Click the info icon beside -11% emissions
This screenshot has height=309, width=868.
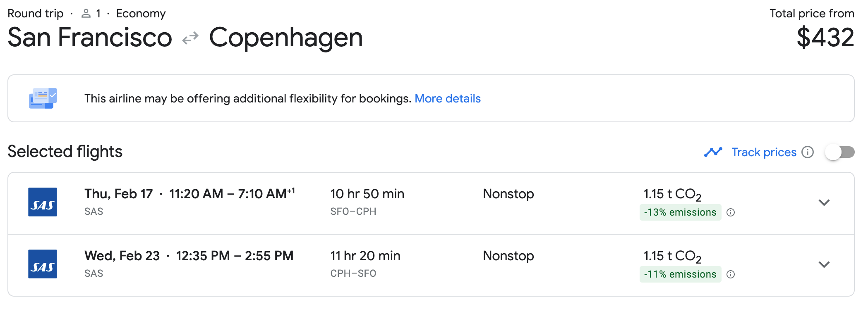click(x=731, y=274)
